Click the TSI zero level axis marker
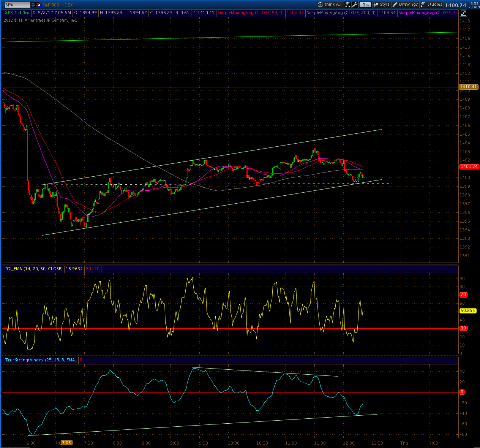Image resolution: width=480 pixels, height=448 pixels. coord(462,392)
